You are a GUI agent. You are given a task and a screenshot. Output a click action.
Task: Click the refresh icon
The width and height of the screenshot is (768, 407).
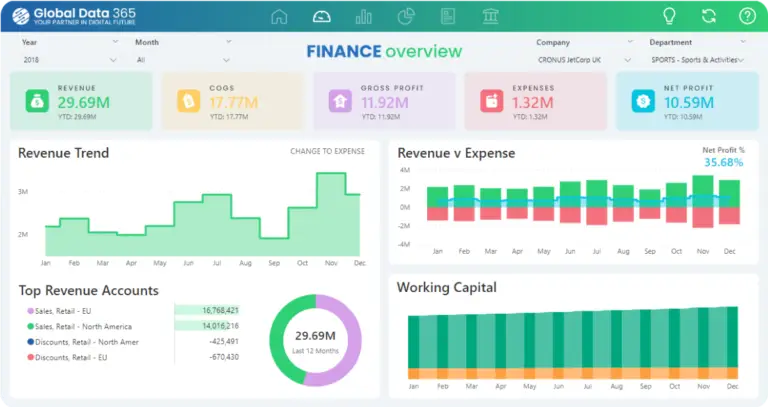click(709, 16)
